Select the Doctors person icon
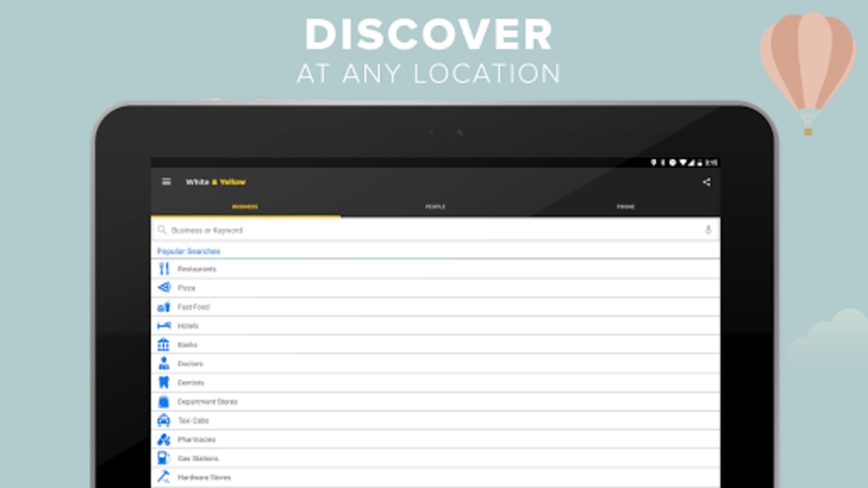This screenshot has height=488, width=868. (164, 364)
